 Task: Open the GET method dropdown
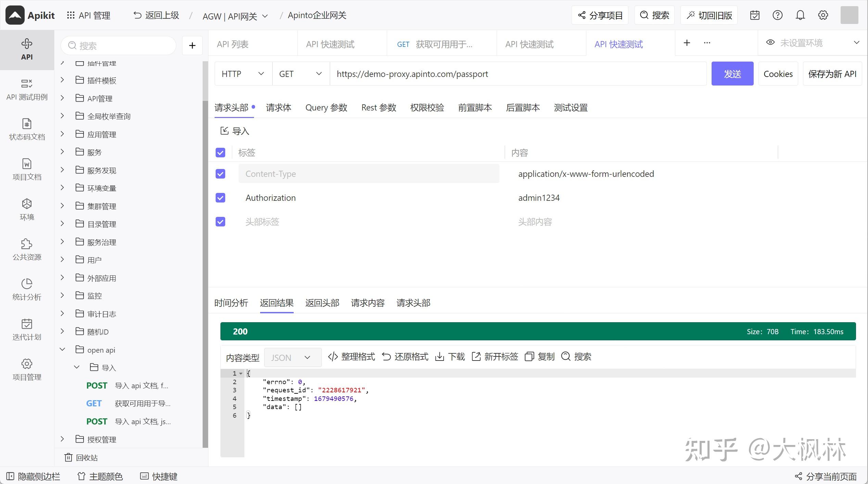click(301, 74)
